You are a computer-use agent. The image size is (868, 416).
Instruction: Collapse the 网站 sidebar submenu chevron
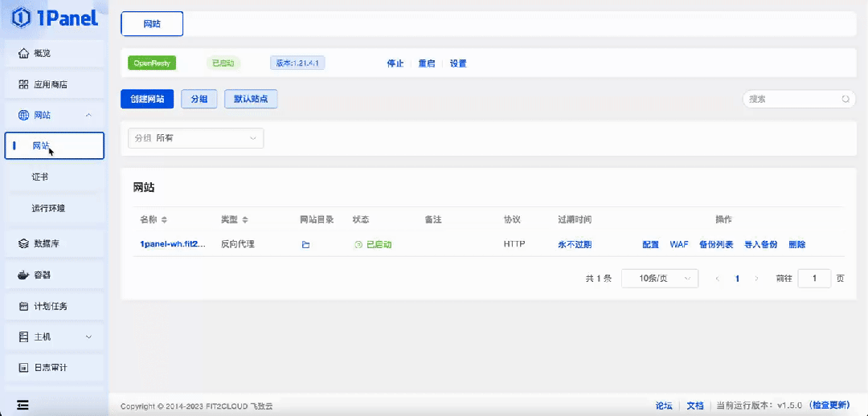point(88,115)
